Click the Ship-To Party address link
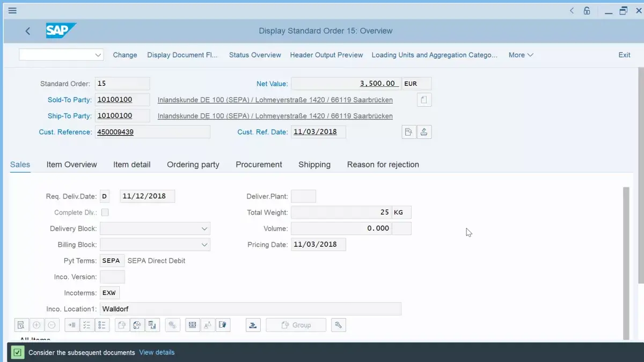 tap(275, 116)
